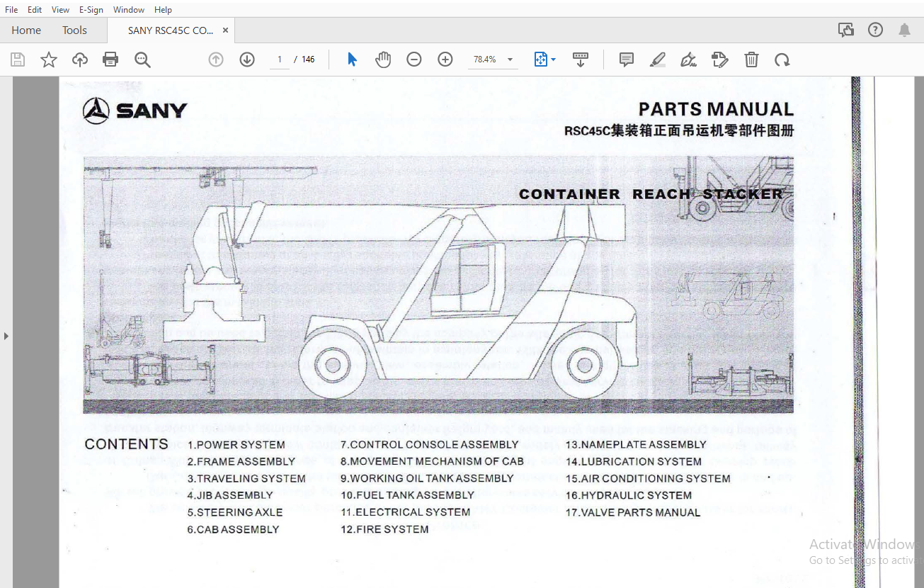Image resolution: width=924 pixels, height=588 pixels.
Task: Click the 1.POWER SYSTEM contents entry
Action: pos(236,445)
